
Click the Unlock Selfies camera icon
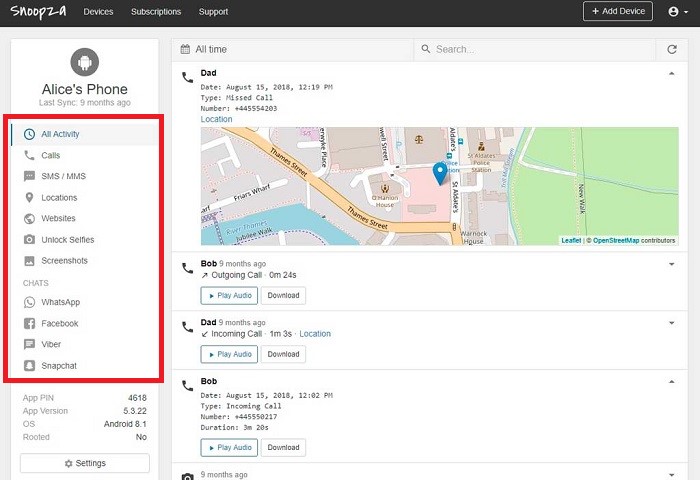29,239
